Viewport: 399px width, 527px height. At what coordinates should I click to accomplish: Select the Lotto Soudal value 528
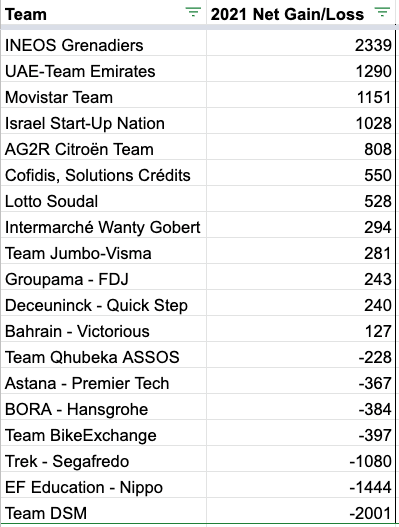coord(301,201)
